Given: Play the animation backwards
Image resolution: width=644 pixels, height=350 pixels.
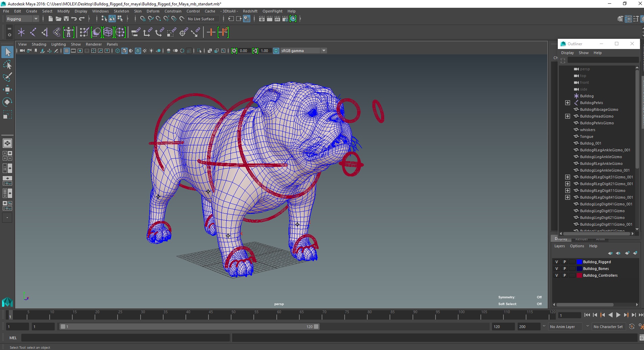Looking at the screenshot, I should coord(610,315).
